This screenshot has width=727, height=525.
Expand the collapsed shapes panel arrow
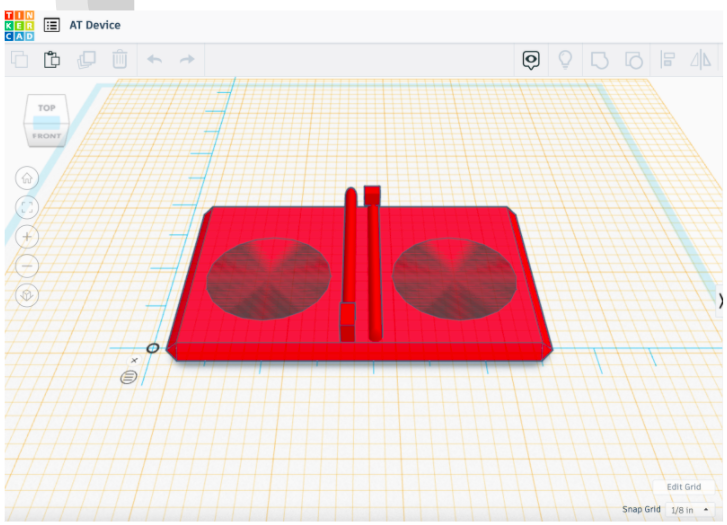pos(720,301)
